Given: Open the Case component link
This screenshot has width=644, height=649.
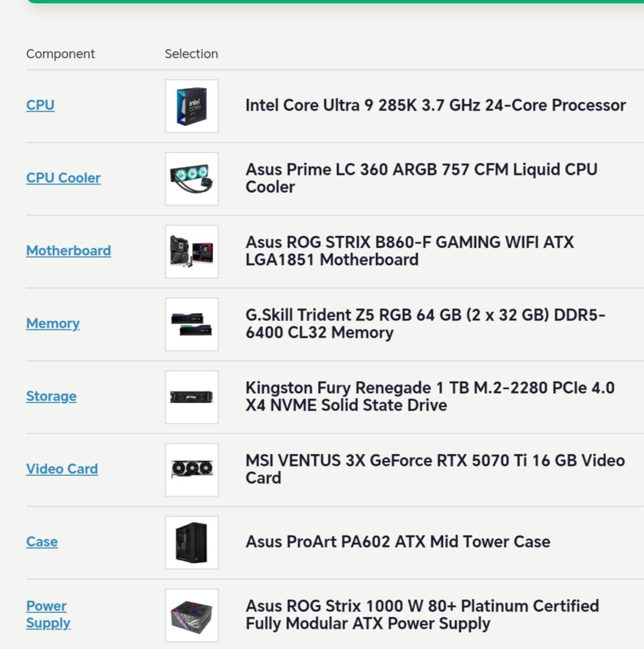Looking at the screenshot, I should (x=42, y=541).
